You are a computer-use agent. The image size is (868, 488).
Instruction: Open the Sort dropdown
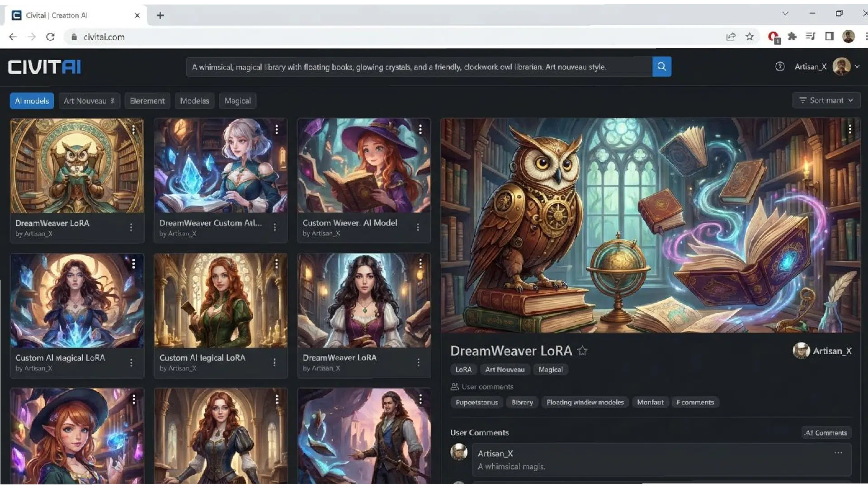coord(826,100)
